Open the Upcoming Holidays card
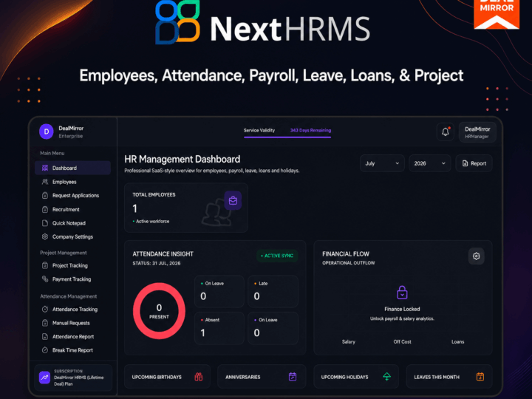Screen dimensions: 532x399 [x=356, y=377]
